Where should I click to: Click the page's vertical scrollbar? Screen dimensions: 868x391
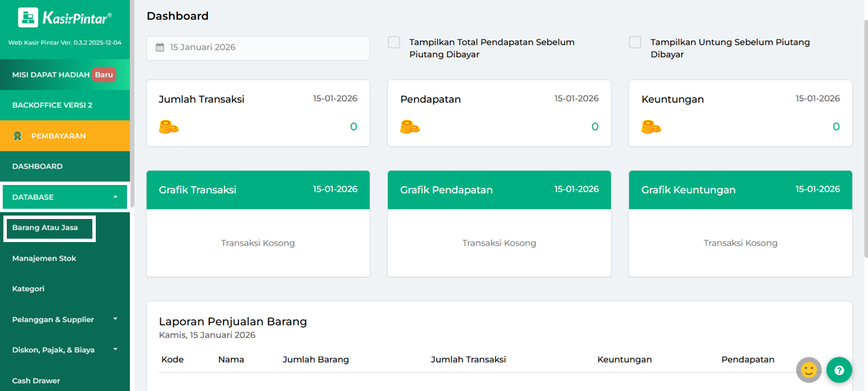(865, 136)
